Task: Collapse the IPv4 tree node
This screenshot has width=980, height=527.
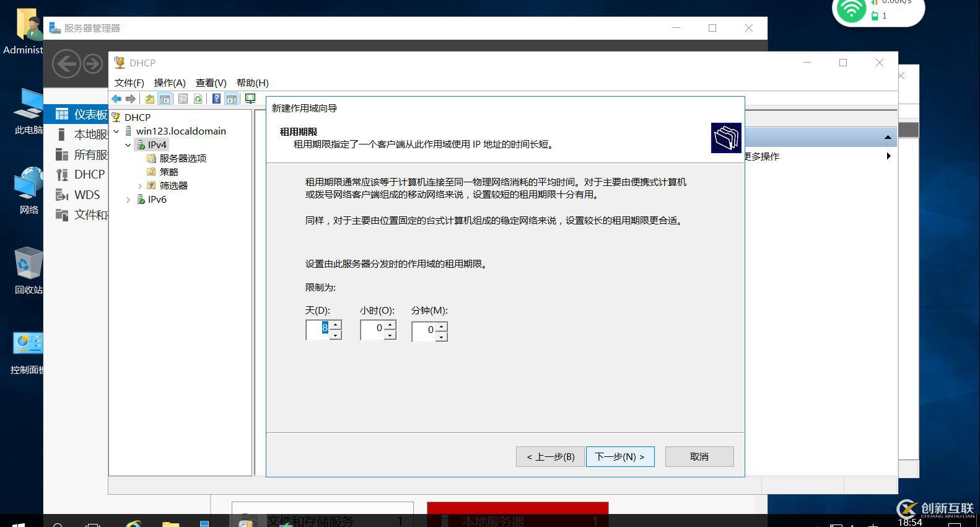Action: [128, 144]
